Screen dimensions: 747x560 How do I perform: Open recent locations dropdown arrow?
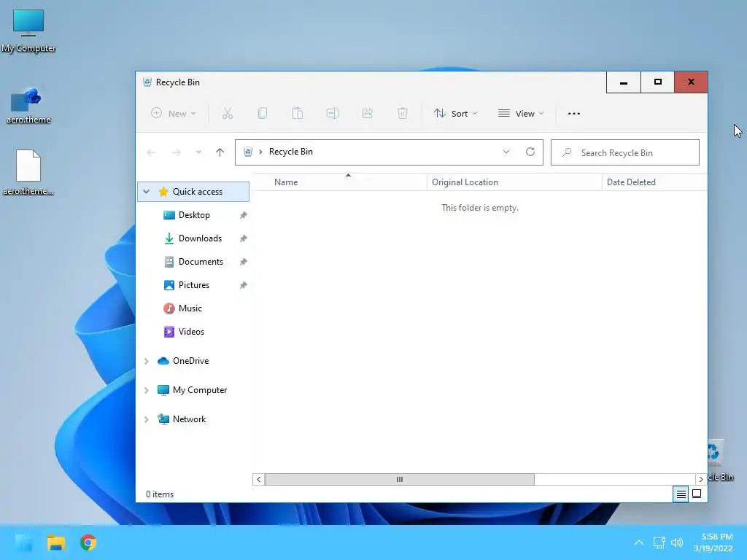[198, 152]
